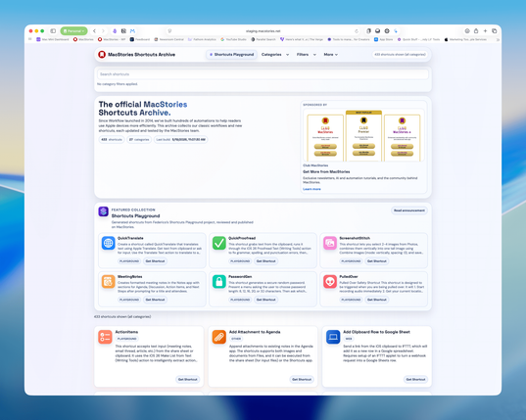The width and height of the screenshot is (526, 420).
Task: Click the '27 categories' stat pill
Action: click(139, 139)
